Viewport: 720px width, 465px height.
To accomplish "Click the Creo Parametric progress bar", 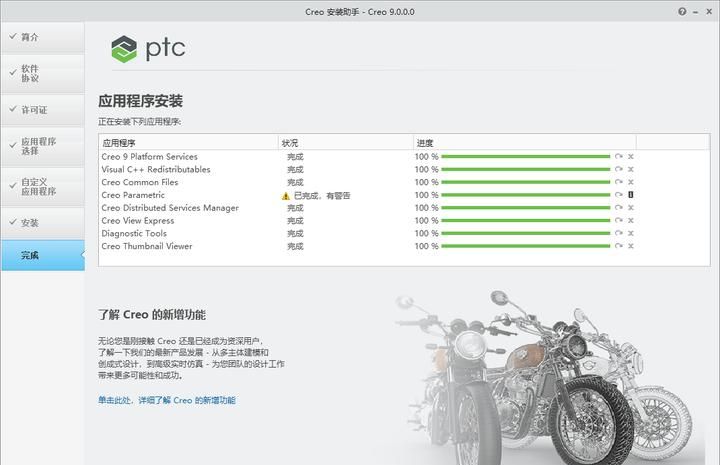I will 525,195.
